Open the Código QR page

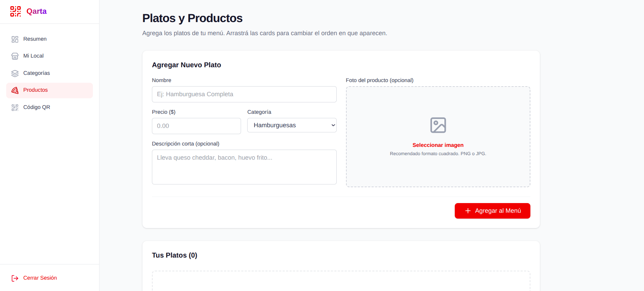coord(49,107)
